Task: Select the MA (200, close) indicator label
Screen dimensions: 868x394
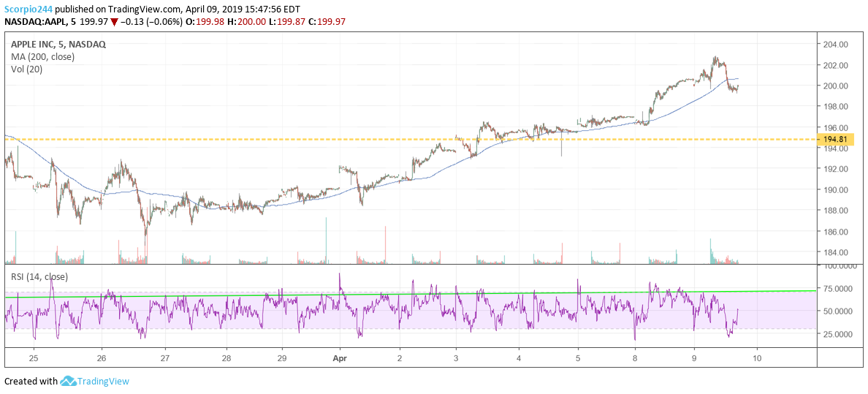Action: click(42, 56)
